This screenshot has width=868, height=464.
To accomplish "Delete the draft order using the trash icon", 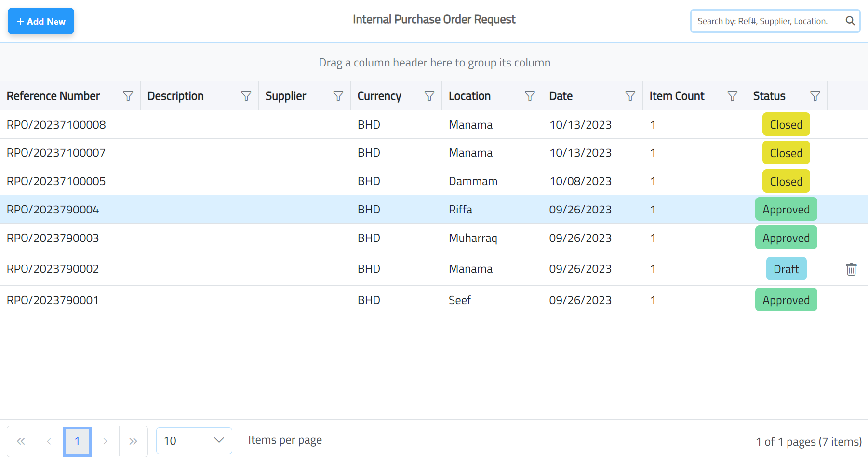I will [x=851, y=269].
